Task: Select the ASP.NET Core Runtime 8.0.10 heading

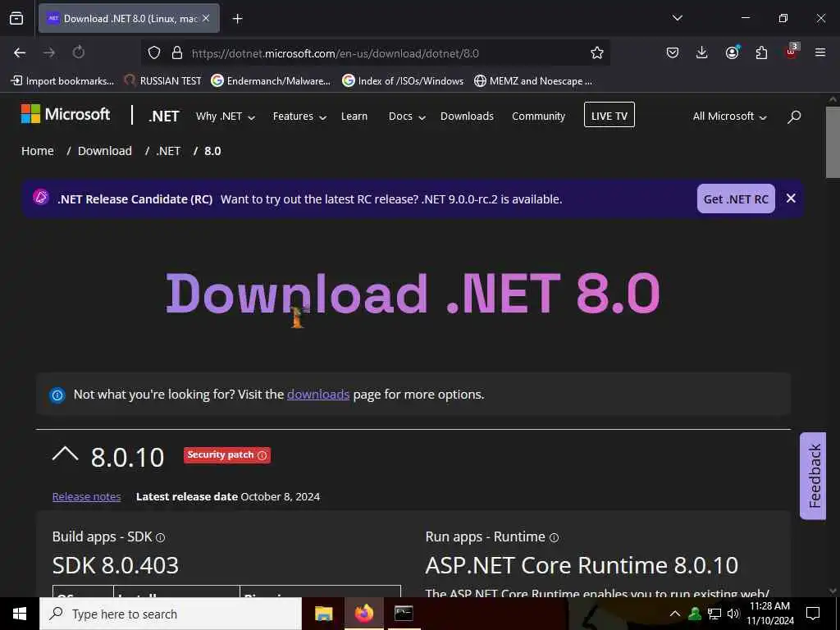Action: point(582,565)
